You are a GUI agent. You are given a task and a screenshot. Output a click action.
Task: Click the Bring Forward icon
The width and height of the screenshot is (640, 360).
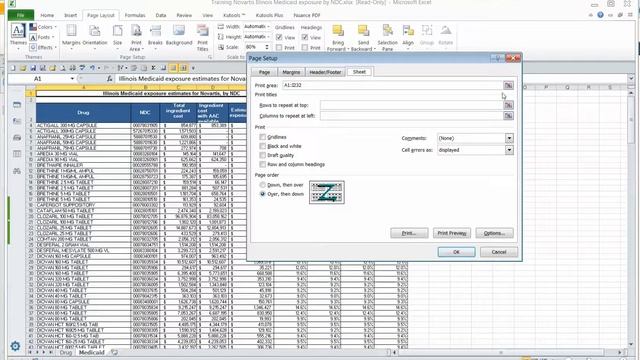(338, 31)
